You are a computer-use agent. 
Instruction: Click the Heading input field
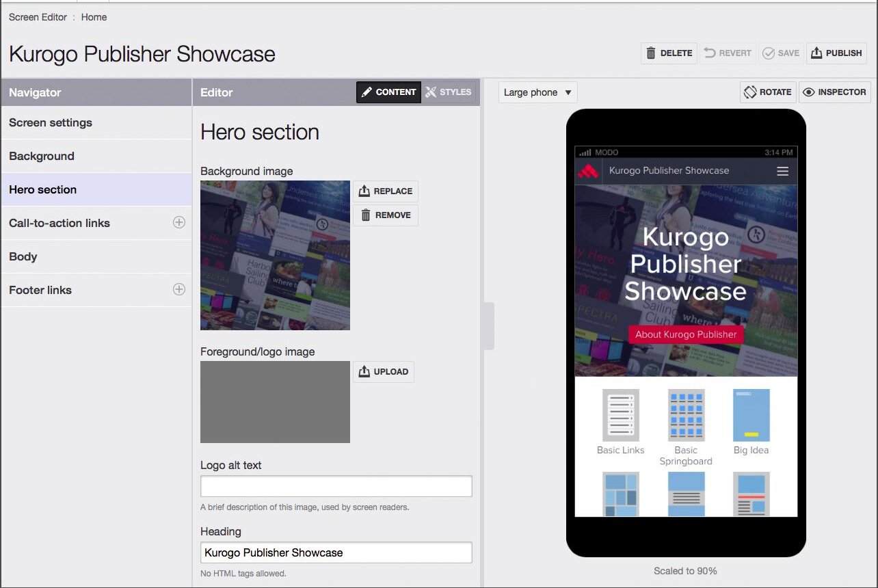tap(336, 552)
